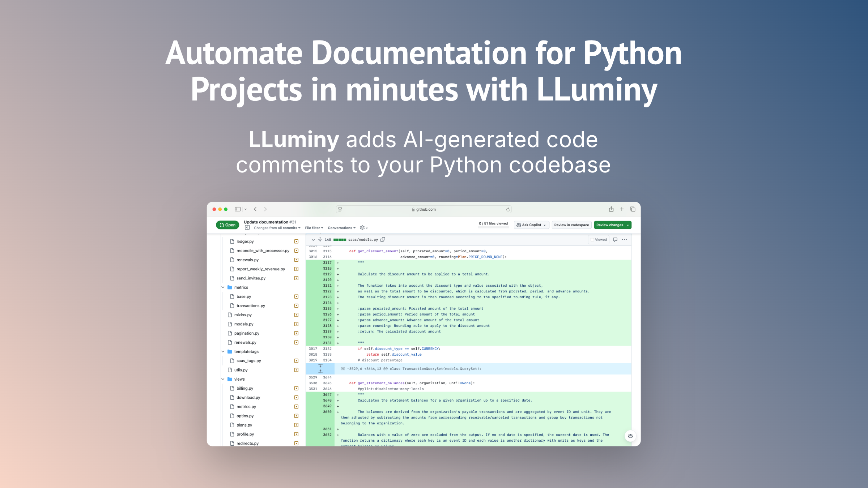Open ledger.py in the file tree
868x488 pixels.
click(245, 241)
